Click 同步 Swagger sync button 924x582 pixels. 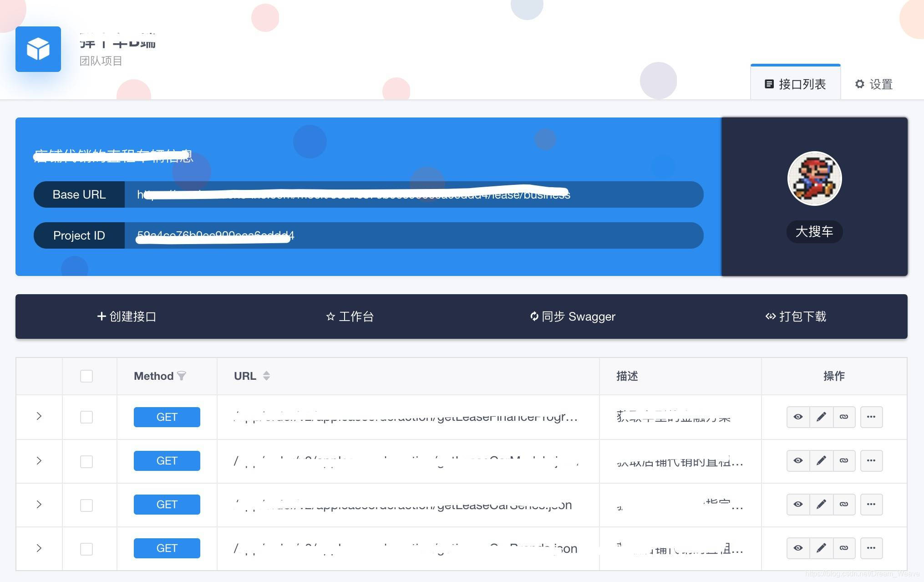[x=572, y=317]
